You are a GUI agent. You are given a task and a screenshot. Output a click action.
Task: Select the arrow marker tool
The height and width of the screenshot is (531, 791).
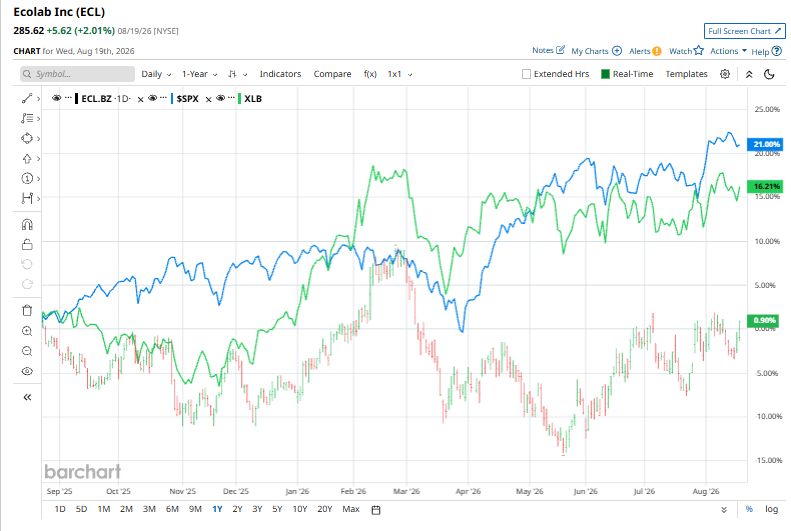point(27,158)
